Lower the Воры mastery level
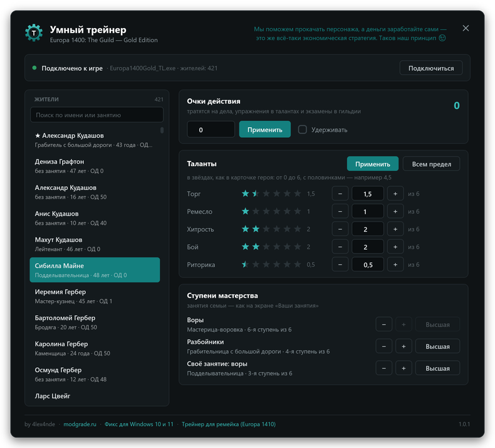This screenshot has height=448, width=495. click(x=384, y=324)
